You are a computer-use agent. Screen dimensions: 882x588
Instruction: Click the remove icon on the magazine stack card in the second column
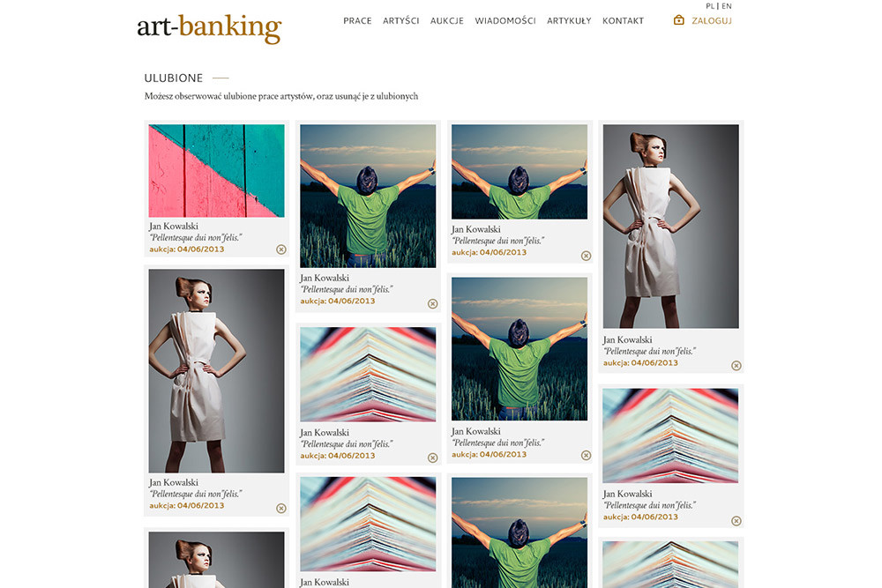point(432,458)
